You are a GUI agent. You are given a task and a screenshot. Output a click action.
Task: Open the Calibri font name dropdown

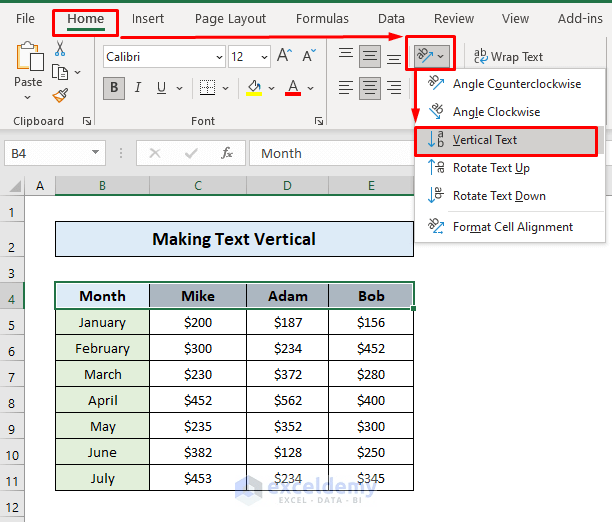click(219, 57)
